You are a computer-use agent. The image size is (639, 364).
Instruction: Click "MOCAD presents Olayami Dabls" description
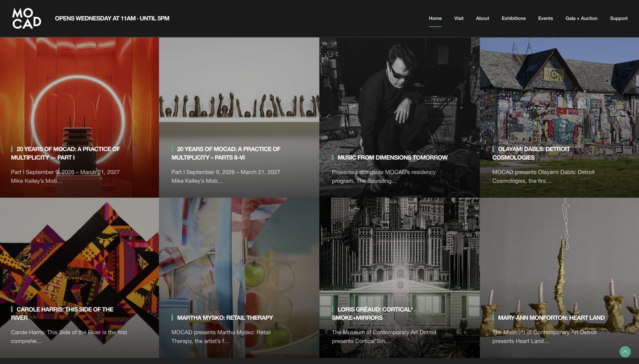point(543,176)
